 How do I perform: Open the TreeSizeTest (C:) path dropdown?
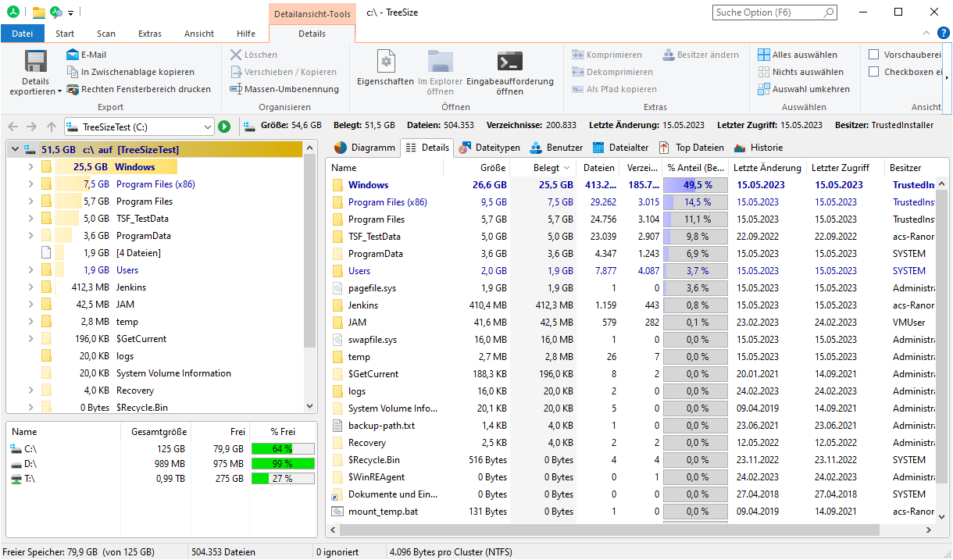207,127
